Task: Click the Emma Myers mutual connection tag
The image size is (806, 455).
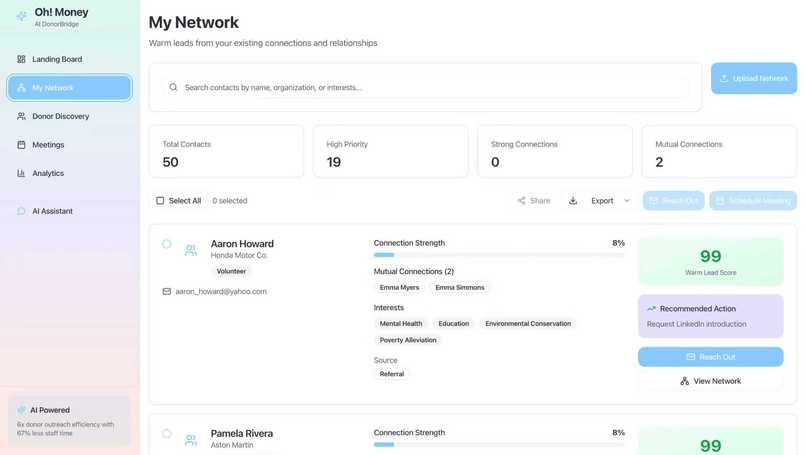Action: point(399,287)
